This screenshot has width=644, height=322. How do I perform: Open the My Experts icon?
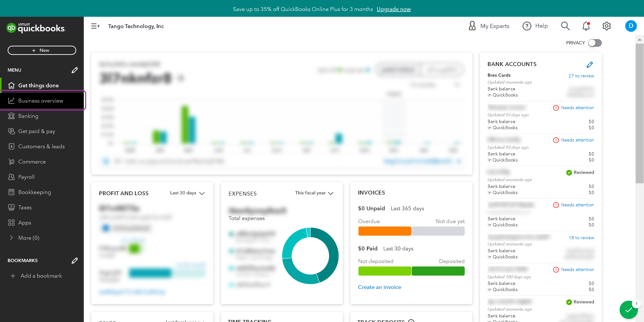click(x=472, y=26)
